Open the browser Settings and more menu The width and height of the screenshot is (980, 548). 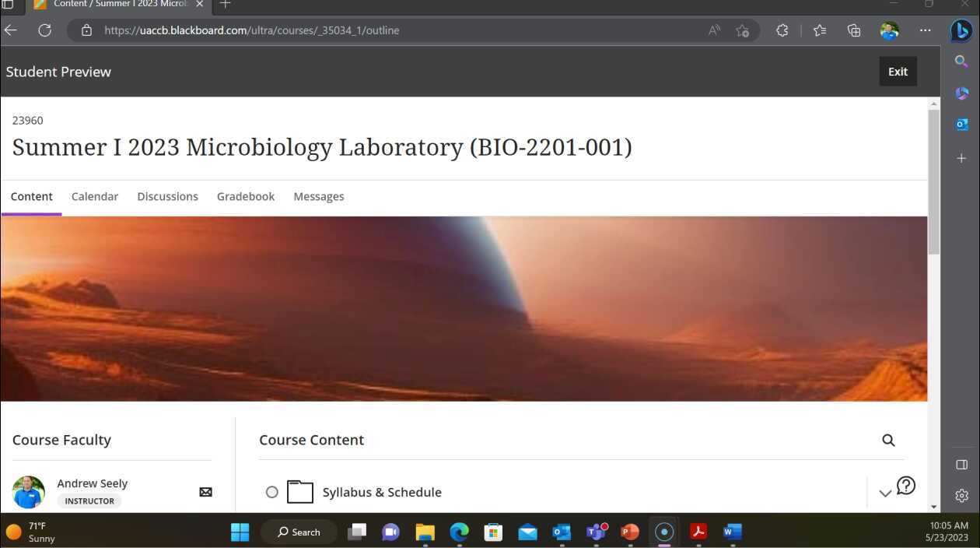click(925, 30)
